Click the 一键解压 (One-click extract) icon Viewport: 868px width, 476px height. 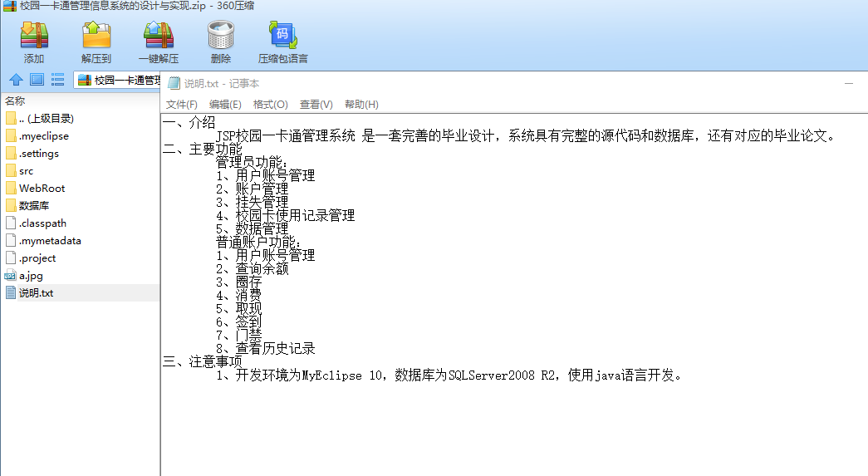tap(159, 35)
